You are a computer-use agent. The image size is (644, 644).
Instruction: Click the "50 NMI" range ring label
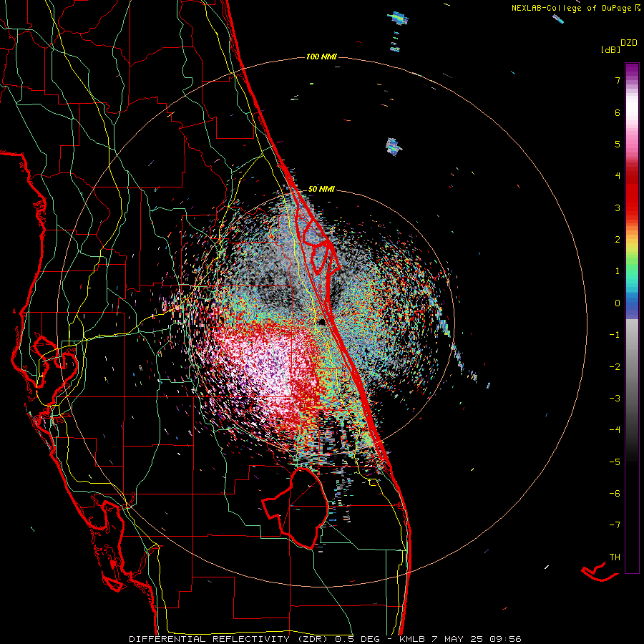pyautogui.click(x=321, y=190)
